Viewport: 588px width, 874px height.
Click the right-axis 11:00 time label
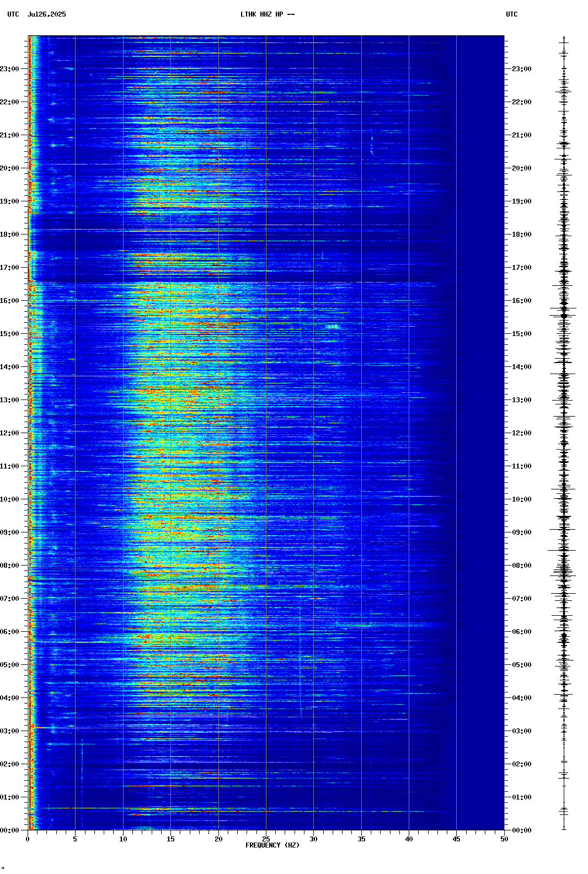tap(522, 466)
